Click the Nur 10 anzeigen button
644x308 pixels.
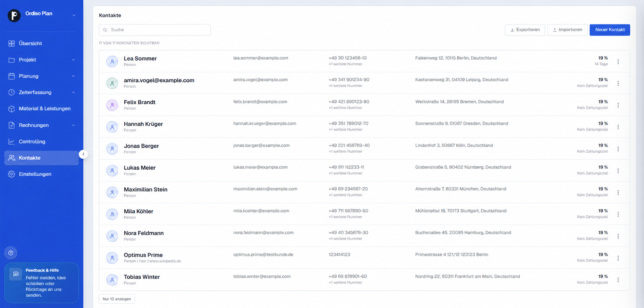point(117,299)
